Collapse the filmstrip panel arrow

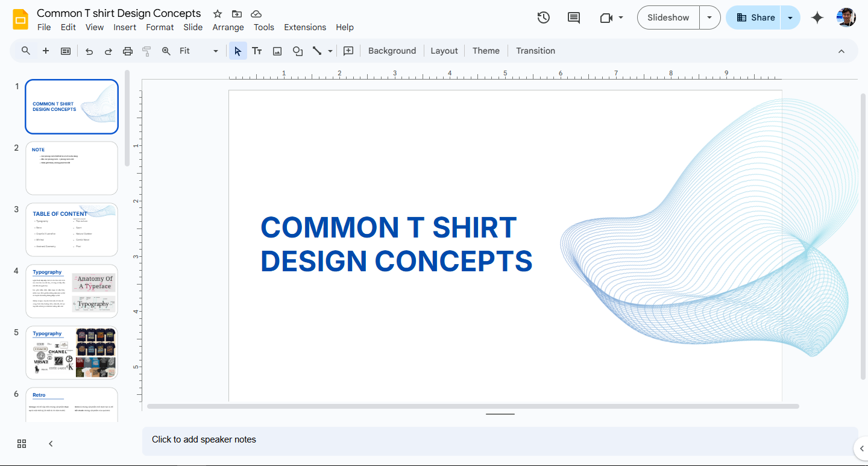[51, 444]
